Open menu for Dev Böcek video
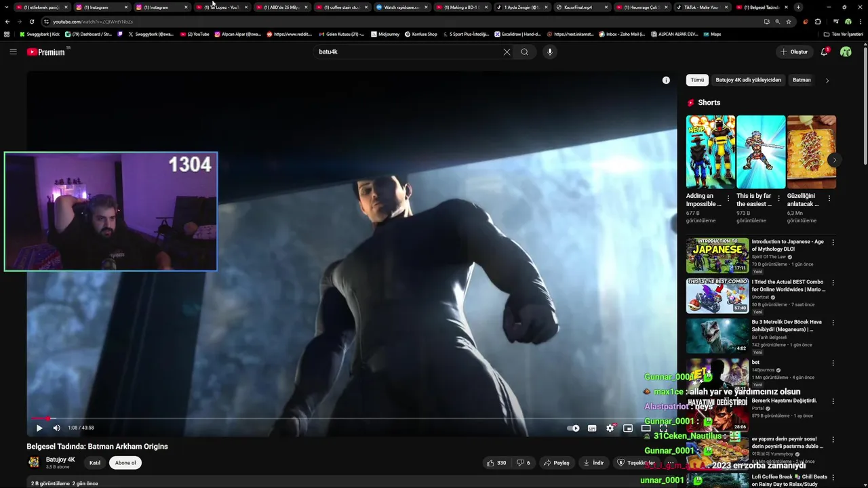The height and width of the screenshot is (488, 868). click(833, 323)
